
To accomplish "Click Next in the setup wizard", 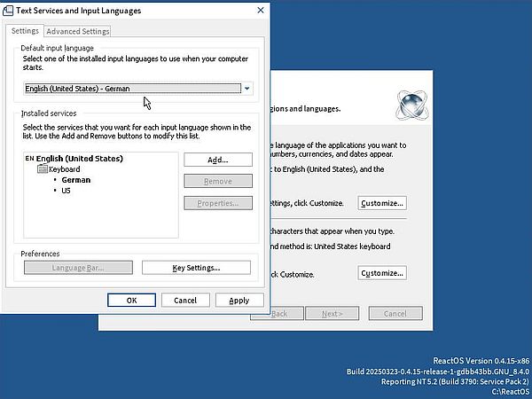I will tap(332, 314).
